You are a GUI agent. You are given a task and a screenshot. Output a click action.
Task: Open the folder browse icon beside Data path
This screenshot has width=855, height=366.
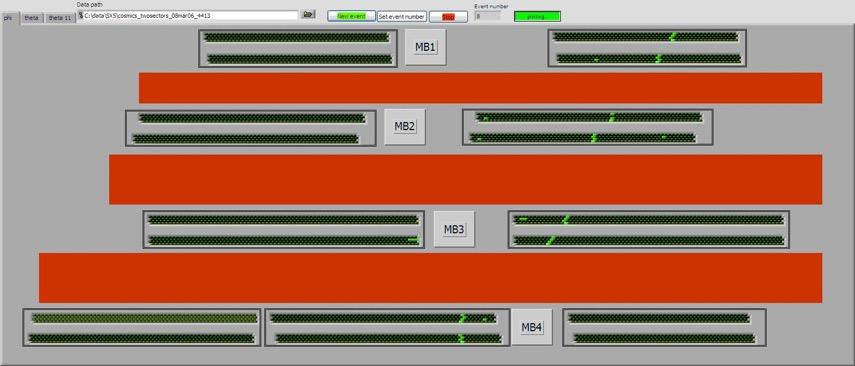(x=309, y=15)
